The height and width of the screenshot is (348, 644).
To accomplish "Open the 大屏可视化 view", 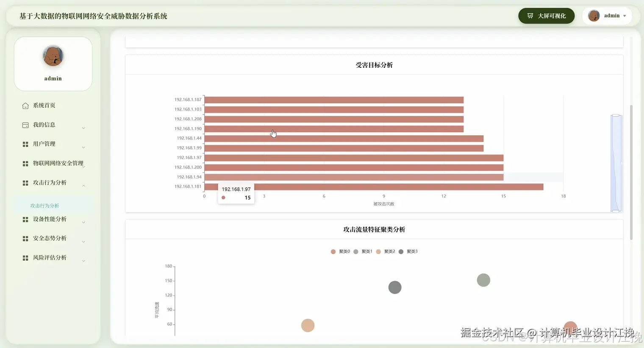I will pyautogui.click(x=546, y=15).
